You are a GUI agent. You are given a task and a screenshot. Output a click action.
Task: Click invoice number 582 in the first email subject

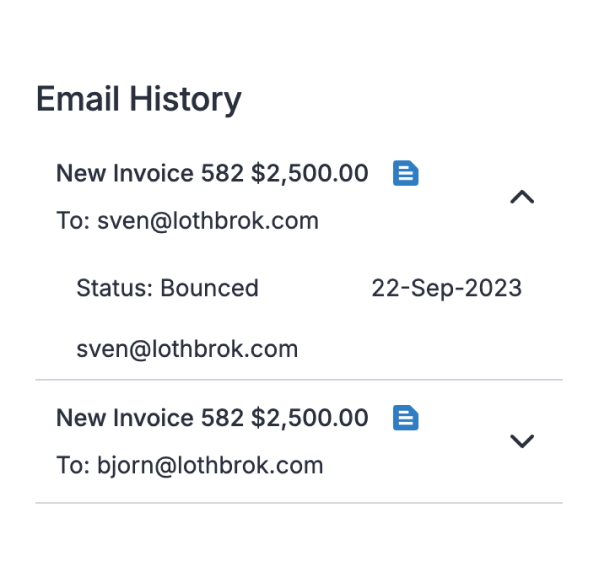point(222,173)
